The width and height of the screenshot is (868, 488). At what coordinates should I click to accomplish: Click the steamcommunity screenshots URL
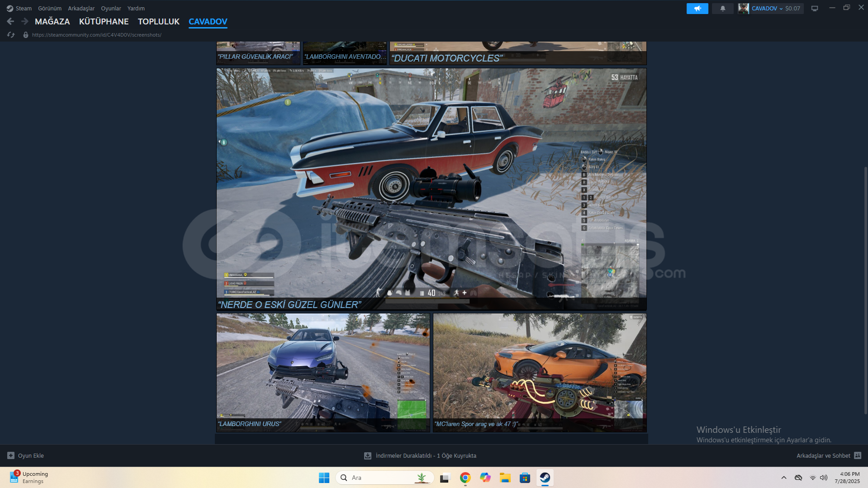(x=97, y=35)
